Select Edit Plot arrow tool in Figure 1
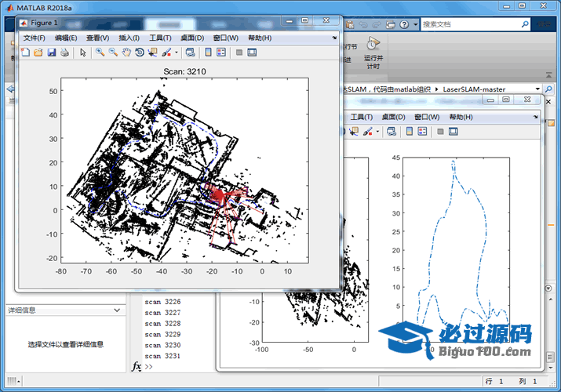561x392 pixels. (x=83, y=53)
